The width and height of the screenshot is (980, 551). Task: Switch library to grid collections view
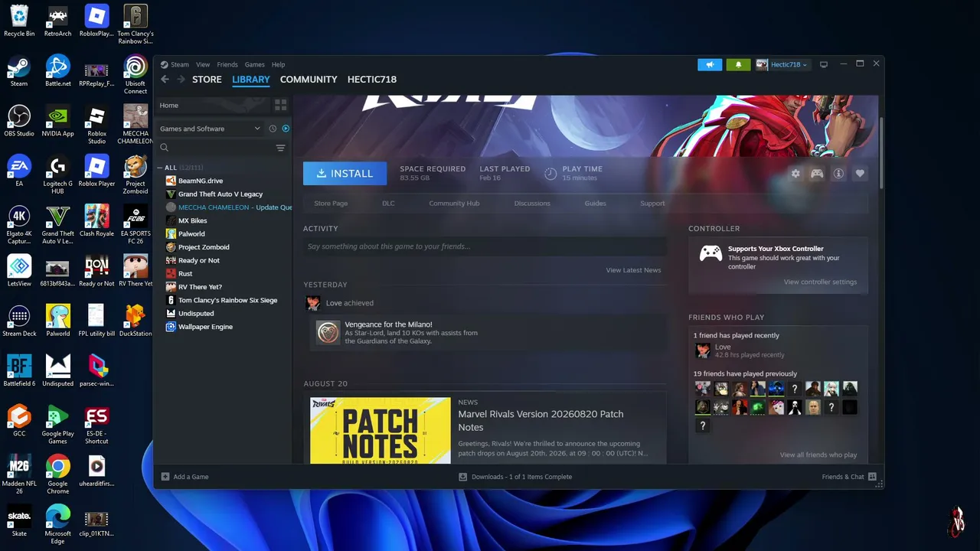280,105
